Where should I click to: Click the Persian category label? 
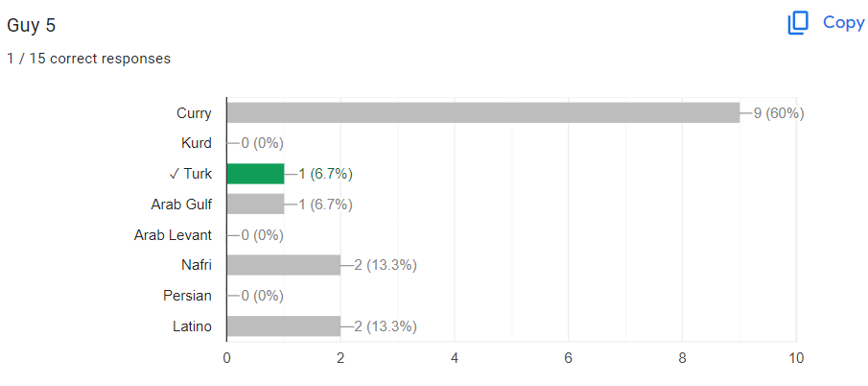coord(187,296)
